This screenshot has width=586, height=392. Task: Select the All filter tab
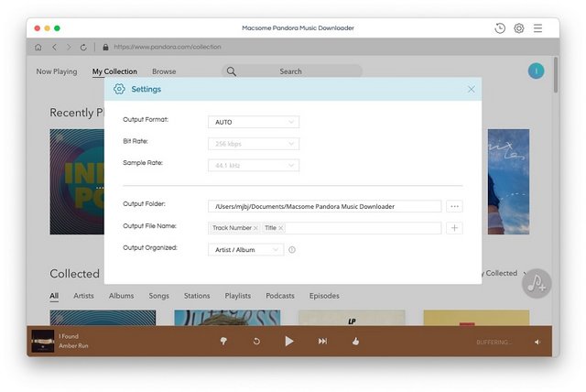pos(54,296)
